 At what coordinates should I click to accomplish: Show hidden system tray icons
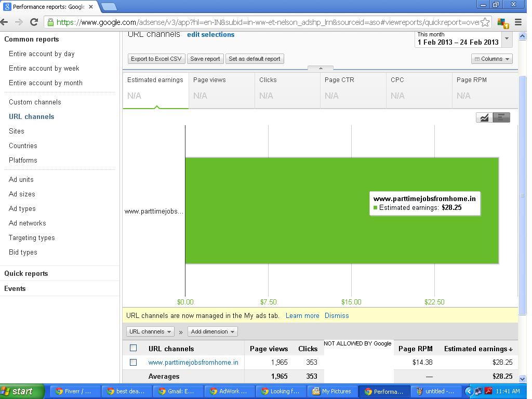469,391
